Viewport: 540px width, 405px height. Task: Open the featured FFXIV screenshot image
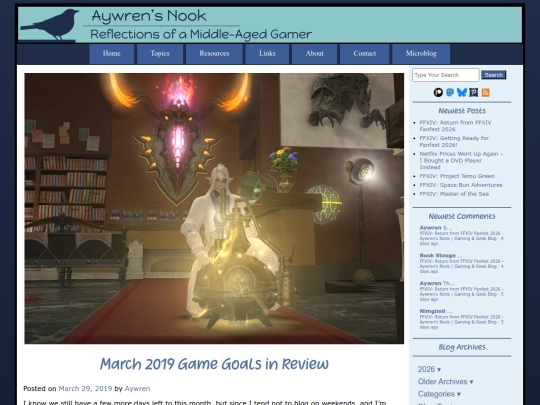214,208
